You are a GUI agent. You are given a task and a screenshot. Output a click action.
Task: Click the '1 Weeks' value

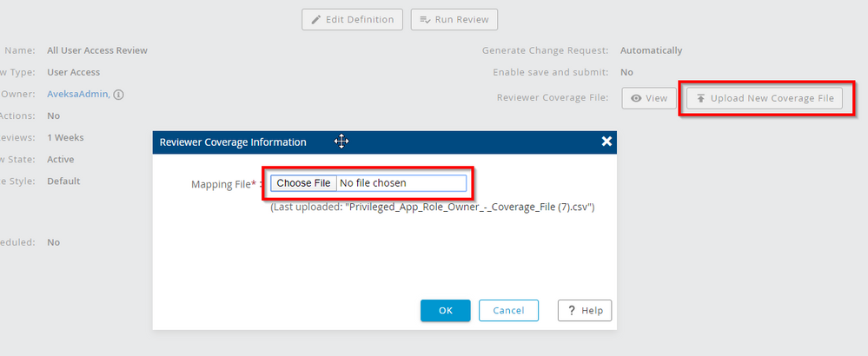66,137
